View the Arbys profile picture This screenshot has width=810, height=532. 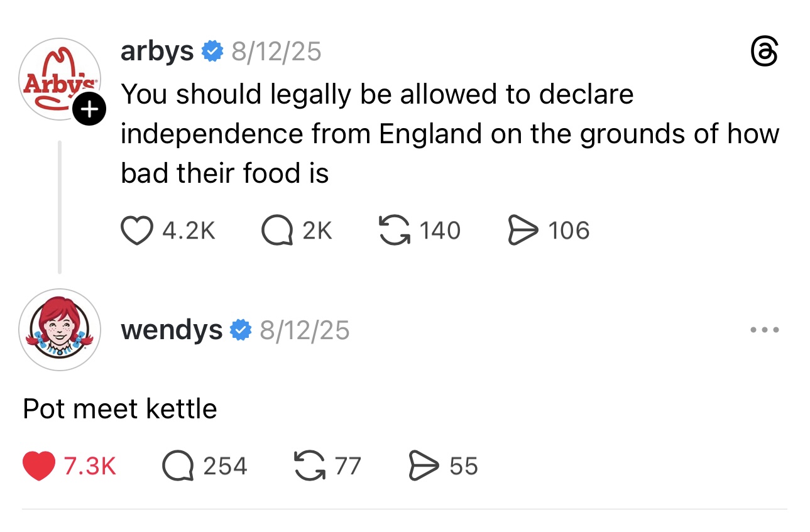pyautogui.click(x=58, y=79)
